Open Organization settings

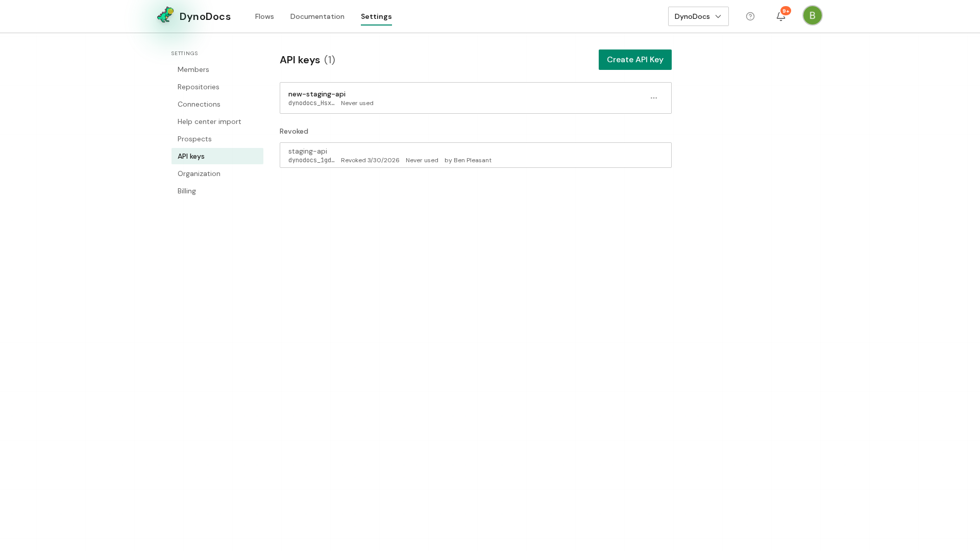(217, 173)
